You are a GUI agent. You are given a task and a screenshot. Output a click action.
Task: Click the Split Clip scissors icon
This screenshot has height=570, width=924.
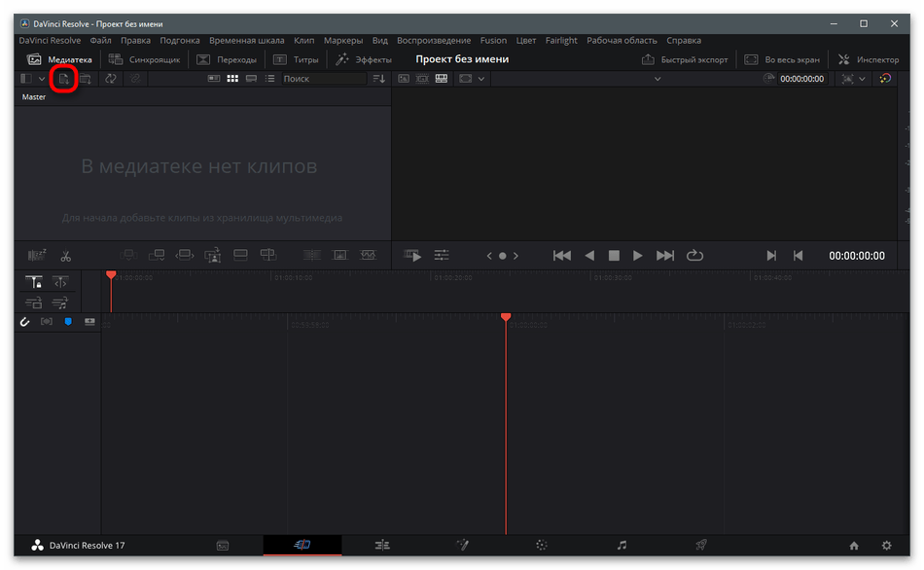65,256
